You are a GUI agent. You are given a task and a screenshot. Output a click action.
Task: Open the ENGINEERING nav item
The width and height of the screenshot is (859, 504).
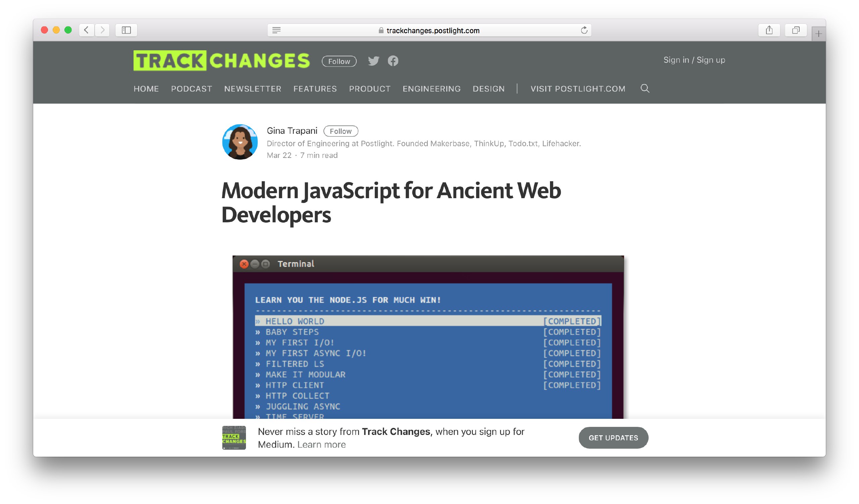432,89
